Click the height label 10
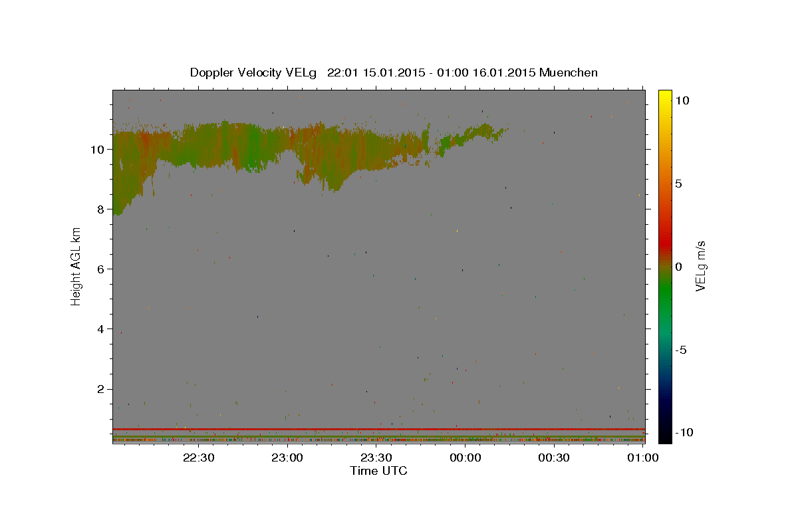This screenshot has height=532, width=798. click(99, 149)
